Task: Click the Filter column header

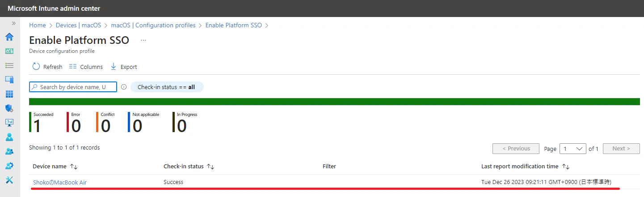Action: (x=329, y=167)
